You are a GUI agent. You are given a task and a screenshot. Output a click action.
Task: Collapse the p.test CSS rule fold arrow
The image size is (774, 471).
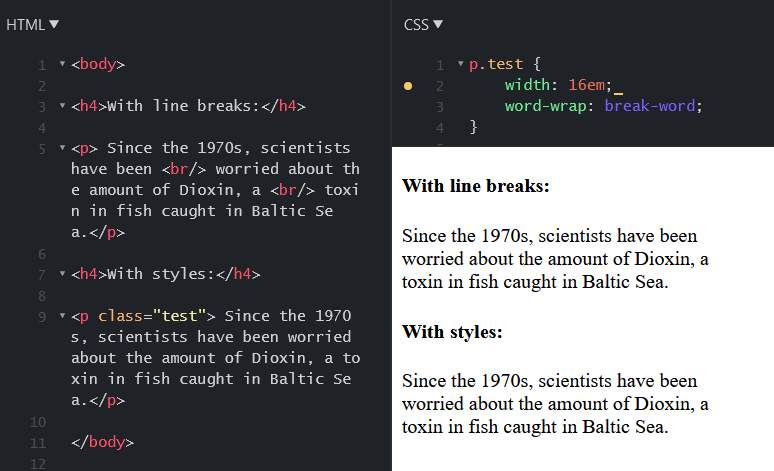pyautogui.click(x=461, y=64)
